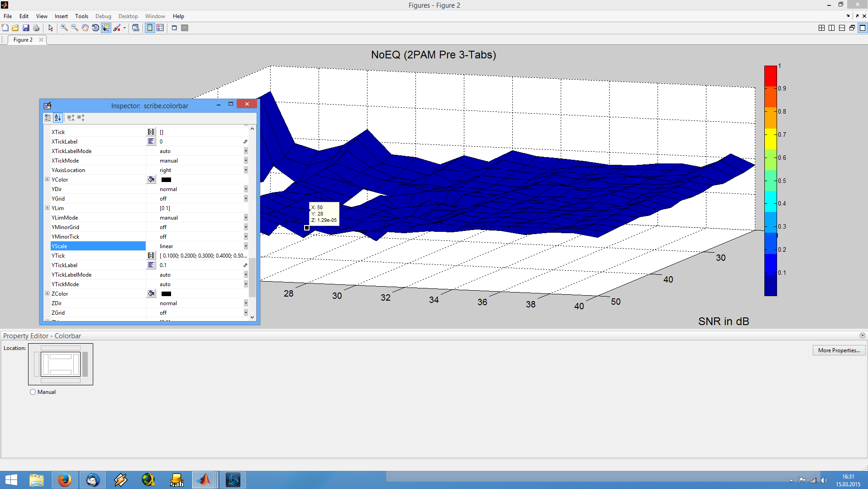Save the figure with the floppy disk icon
This screenshot has width=868, height=489.
tap(26, 28)
